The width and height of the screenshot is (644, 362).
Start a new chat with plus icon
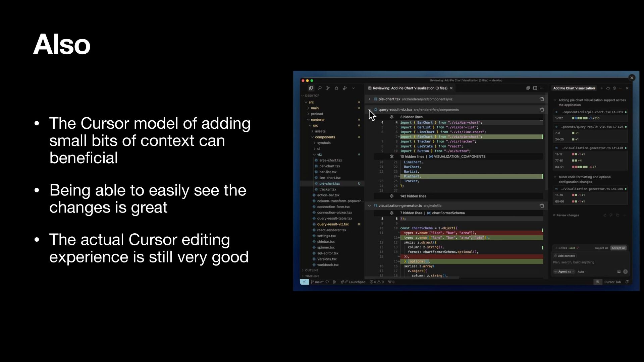tap(602, 88)
